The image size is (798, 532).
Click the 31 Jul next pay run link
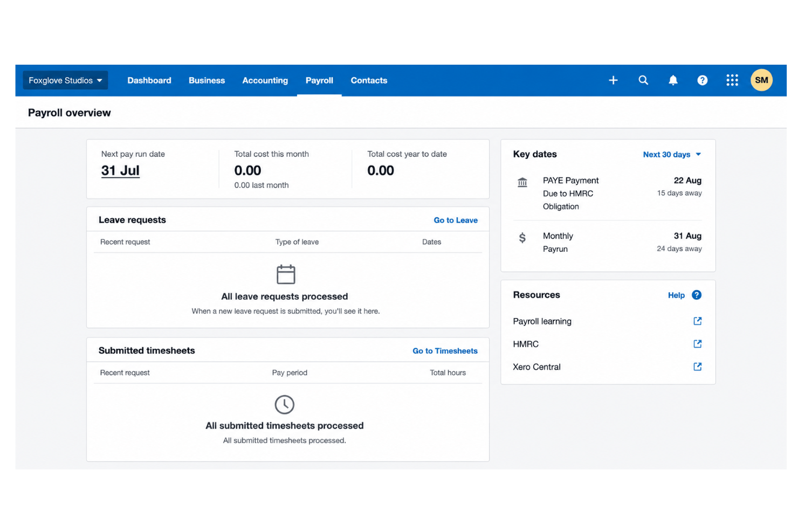coord(120,171)
